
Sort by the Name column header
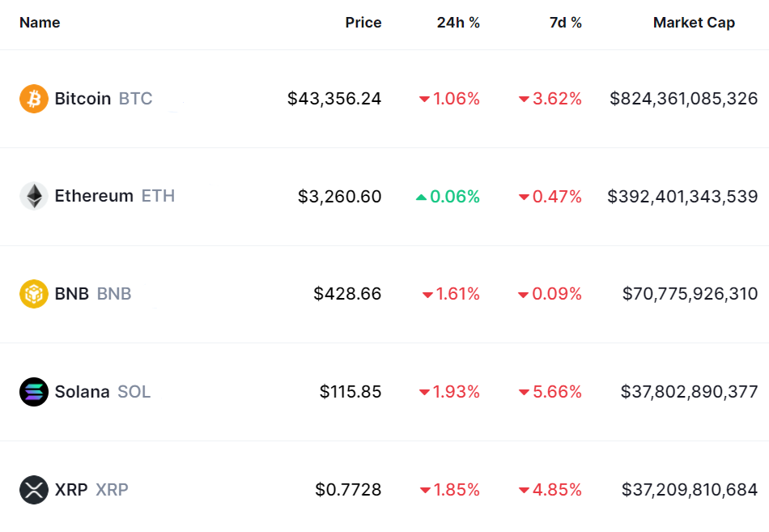(x=40, y=23)
